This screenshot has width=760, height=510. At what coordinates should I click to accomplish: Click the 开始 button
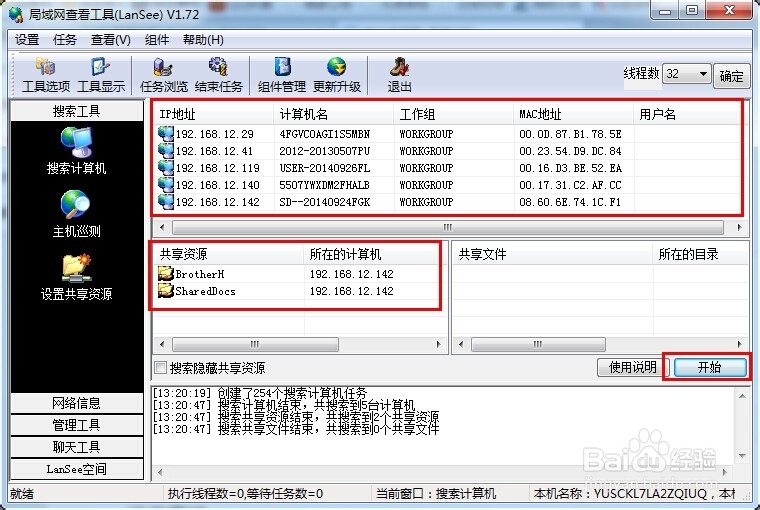(710, 367)
